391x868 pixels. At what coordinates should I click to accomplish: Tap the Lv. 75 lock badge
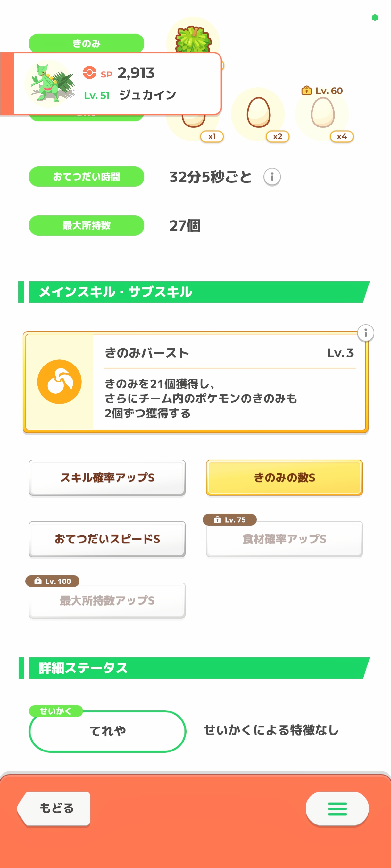(229, 519)
